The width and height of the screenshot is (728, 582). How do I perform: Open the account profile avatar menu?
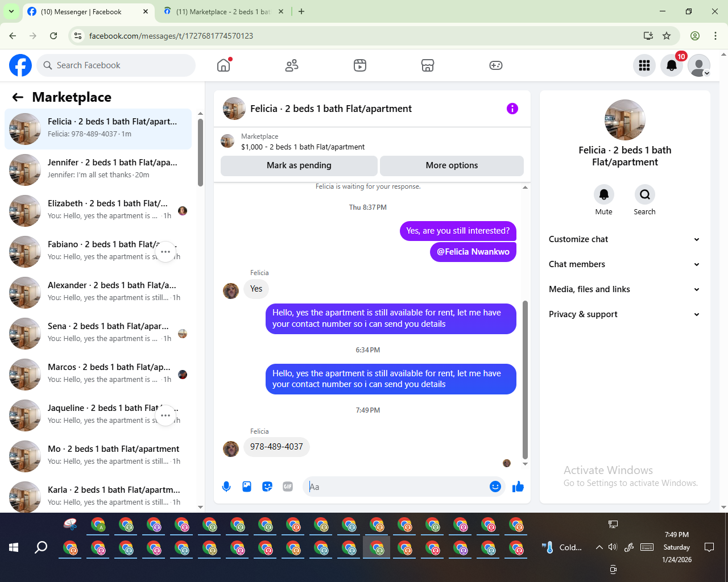click(x=699, y=65)
